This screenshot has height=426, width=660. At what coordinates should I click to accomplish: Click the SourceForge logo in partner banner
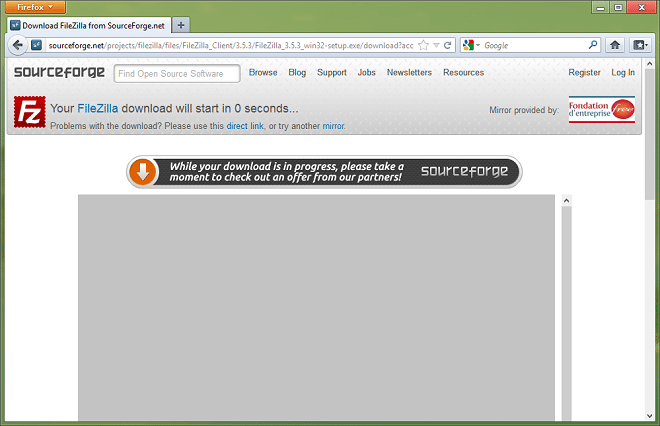tap(464, 171)
